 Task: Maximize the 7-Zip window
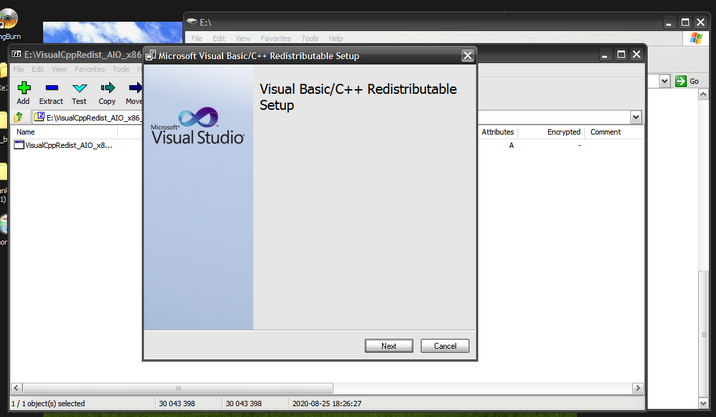[621, 54]
